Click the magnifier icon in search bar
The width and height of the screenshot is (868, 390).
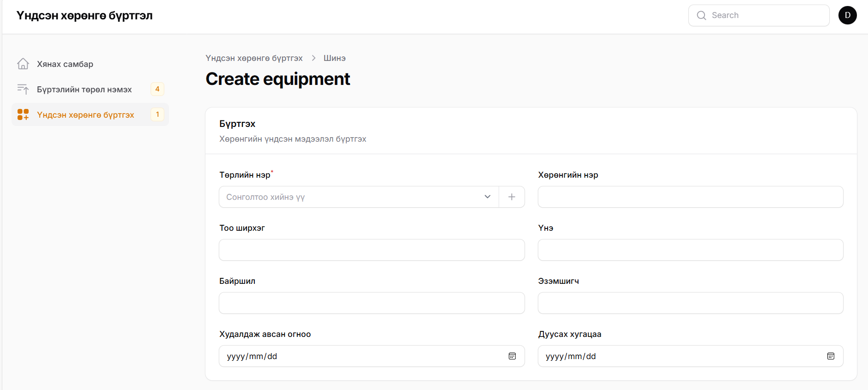point(701,15)
